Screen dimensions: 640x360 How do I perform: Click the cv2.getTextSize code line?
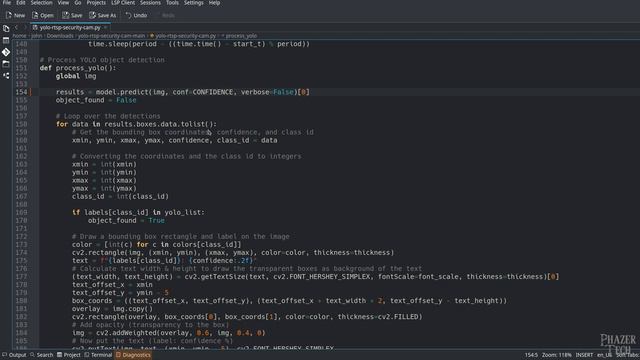coord(315,277)
